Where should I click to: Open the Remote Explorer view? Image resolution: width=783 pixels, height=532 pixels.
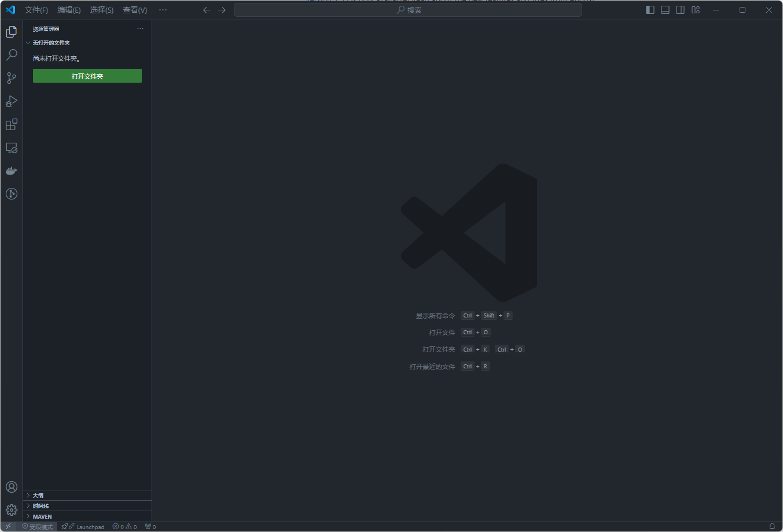point(11,147)
